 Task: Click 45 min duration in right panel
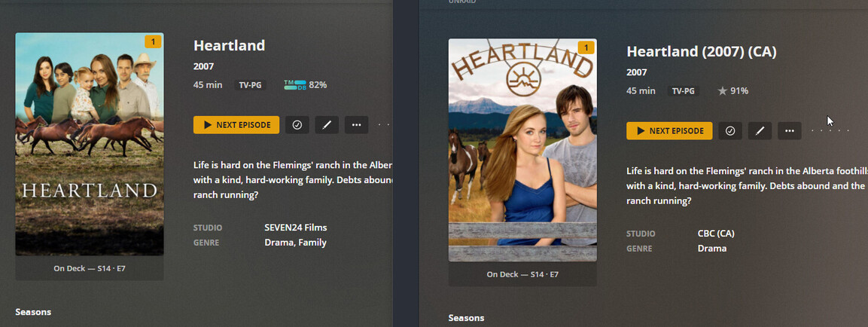641,91
